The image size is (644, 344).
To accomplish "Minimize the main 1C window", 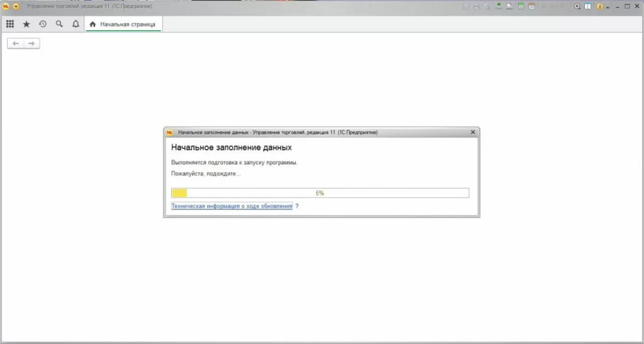I will (x=617, y=7).
